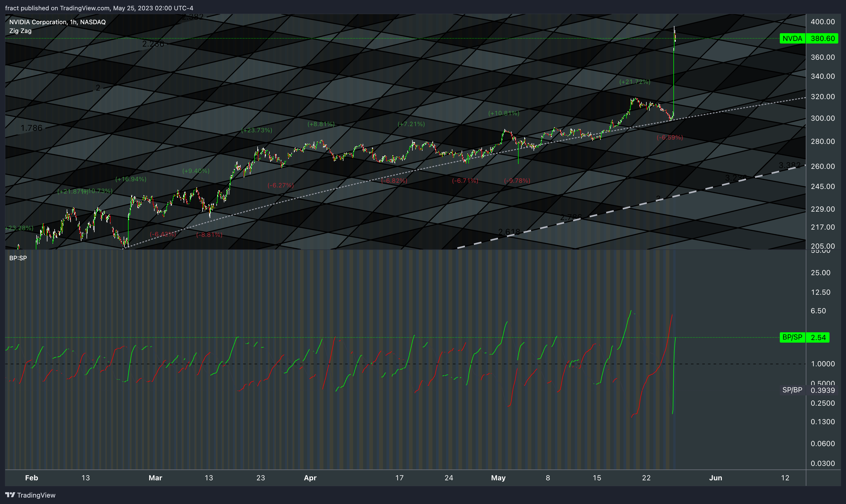846x504 pixels.
Task: Click the 6.50 indicator axis label
Action: tap(818, 311)
